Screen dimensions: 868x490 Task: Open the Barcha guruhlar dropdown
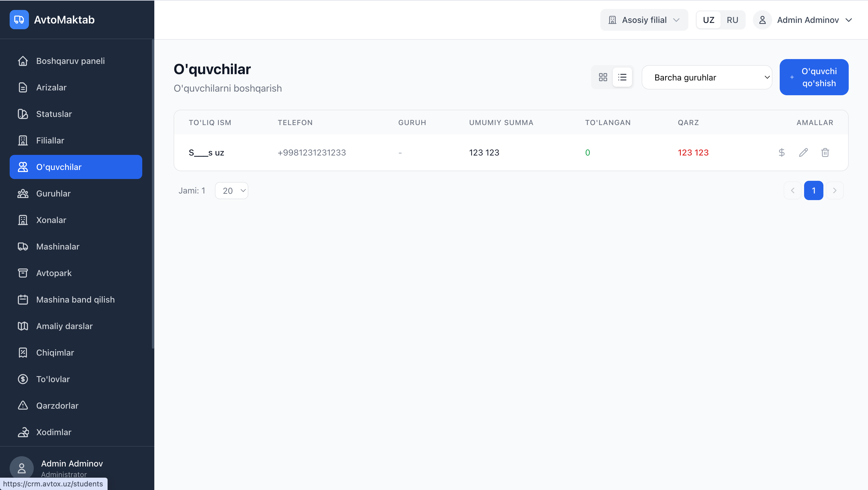(706, 77)
